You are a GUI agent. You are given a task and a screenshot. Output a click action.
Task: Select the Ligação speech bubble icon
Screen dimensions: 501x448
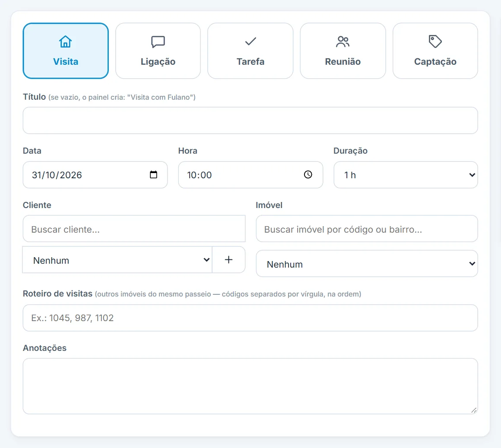[x=158, y=42]
